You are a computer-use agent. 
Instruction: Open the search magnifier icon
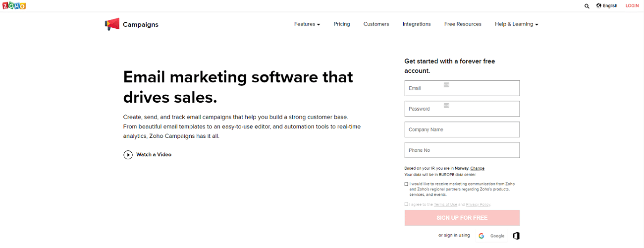click(x=587, y=6)
